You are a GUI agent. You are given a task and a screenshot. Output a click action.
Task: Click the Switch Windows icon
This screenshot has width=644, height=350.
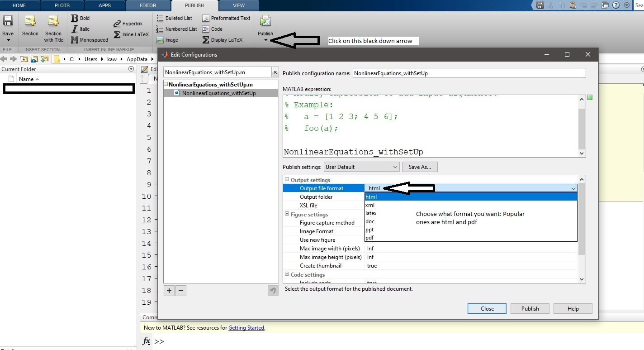[605, 5]
